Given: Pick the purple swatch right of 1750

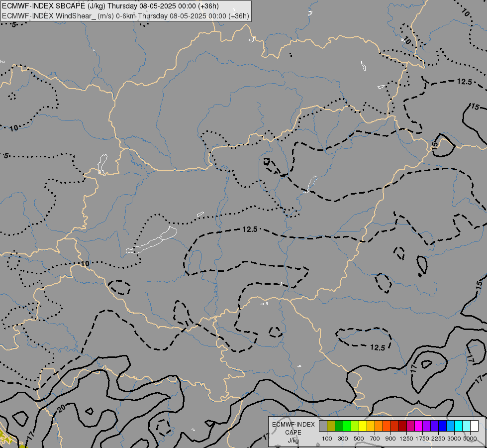Looking at the screenshot, I should coord(426,426).
